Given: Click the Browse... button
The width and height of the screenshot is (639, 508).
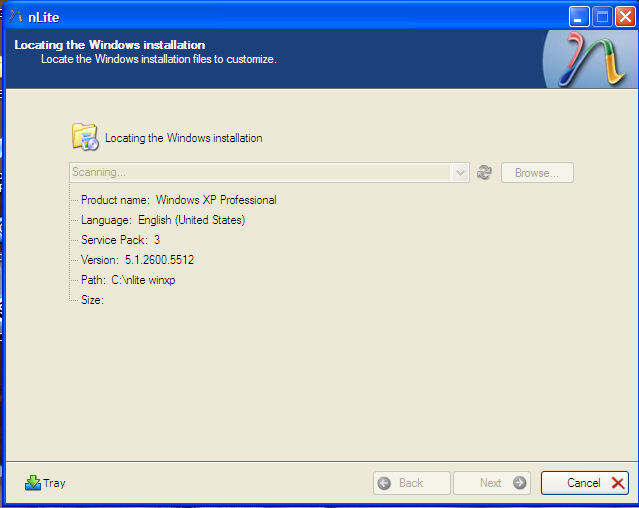Looking at the screenshot, I should coord(537,173).
